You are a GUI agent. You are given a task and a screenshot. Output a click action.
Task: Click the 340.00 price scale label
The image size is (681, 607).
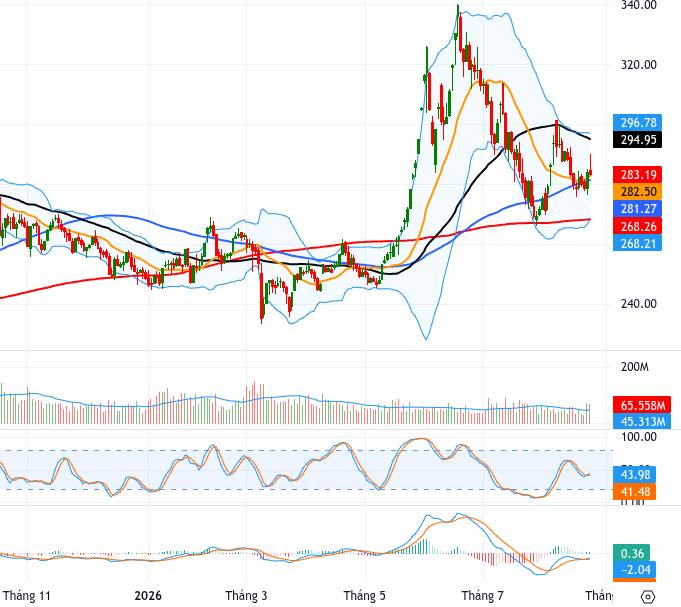(638, 5)
